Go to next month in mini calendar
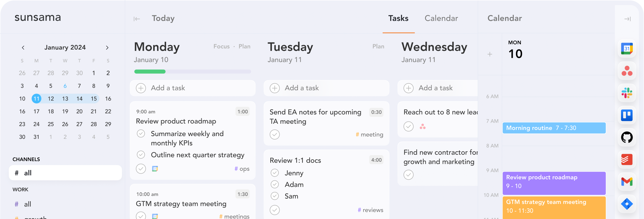The height and width of the screenshot is (219, 644). (x=107, y=48)
